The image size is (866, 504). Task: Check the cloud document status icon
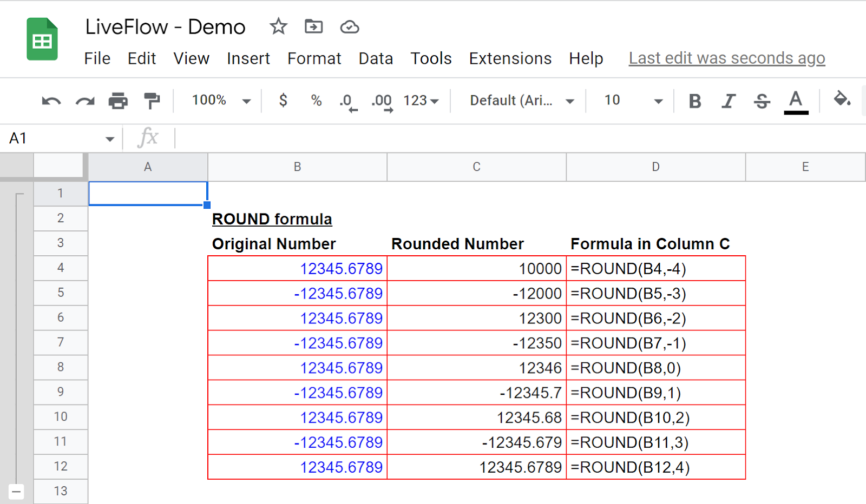click(349, 27)
